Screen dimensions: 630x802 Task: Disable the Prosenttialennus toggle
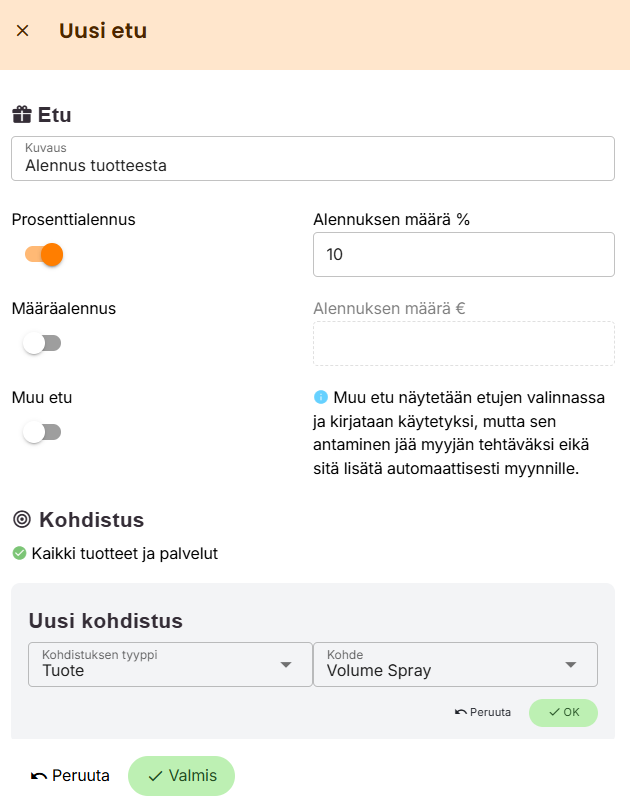coord(44,254)
